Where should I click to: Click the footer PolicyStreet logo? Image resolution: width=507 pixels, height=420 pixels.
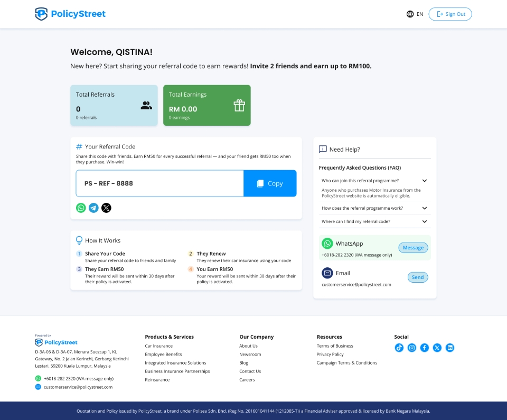tap(57, 342)
